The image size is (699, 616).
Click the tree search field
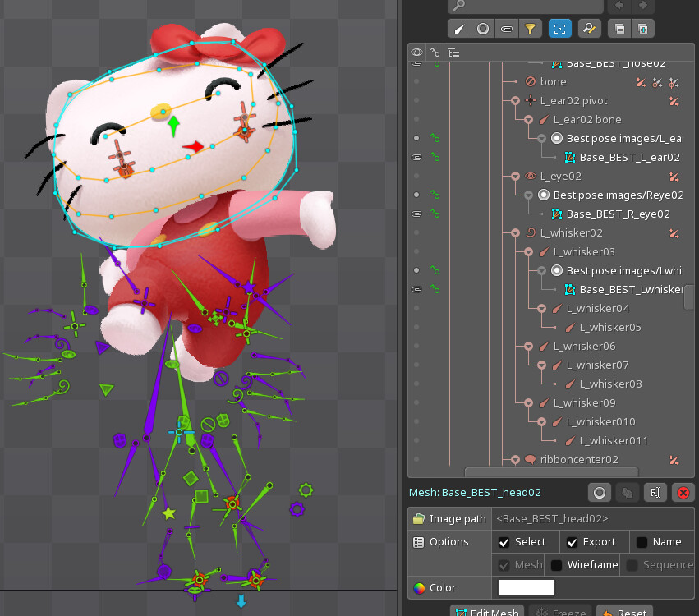pos(526,6)
